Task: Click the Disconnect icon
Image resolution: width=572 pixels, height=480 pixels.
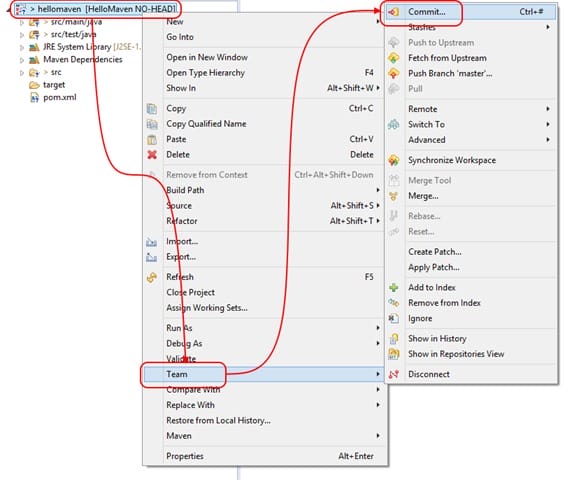Action: tap(393, 374)
